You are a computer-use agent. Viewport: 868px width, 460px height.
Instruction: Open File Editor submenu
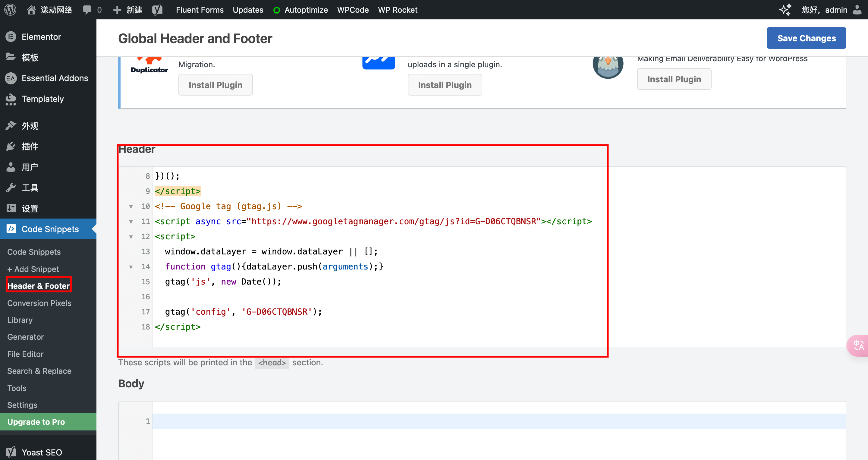pos(25,354)
